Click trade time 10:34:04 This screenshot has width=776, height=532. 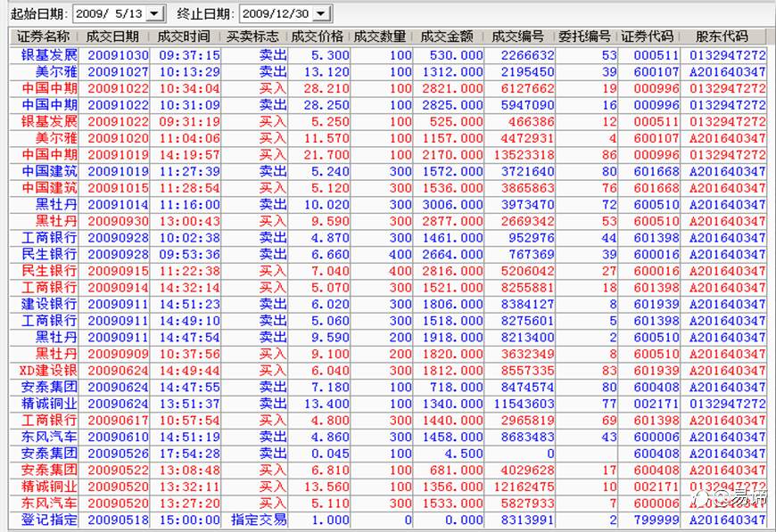pyautogui.click(x=190, y=88)
